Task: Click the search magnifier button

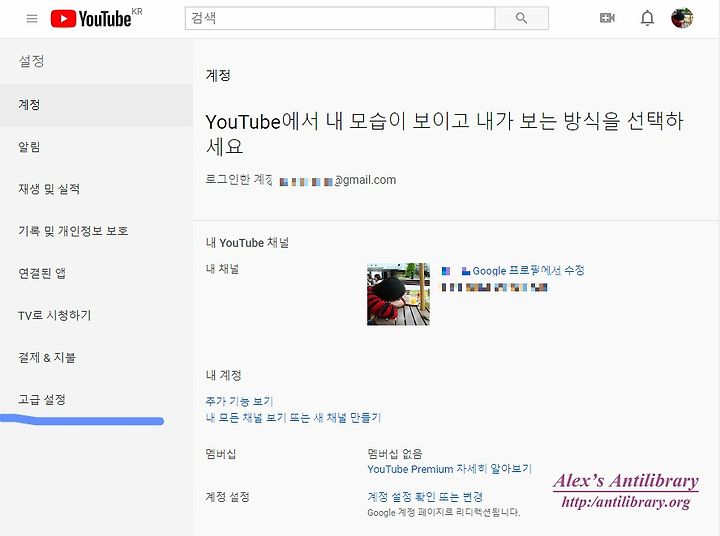Action: [521, 18]
